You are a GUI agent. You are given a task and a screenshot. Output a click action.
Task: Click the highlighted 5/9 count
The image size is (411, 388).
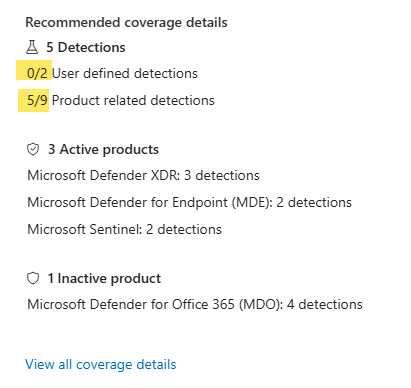37,100
